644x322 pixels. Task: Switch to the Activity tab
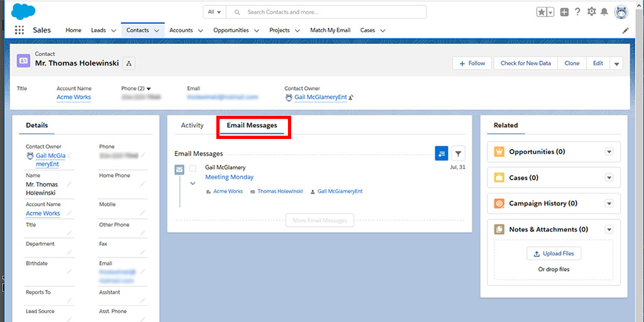[192, 125]
